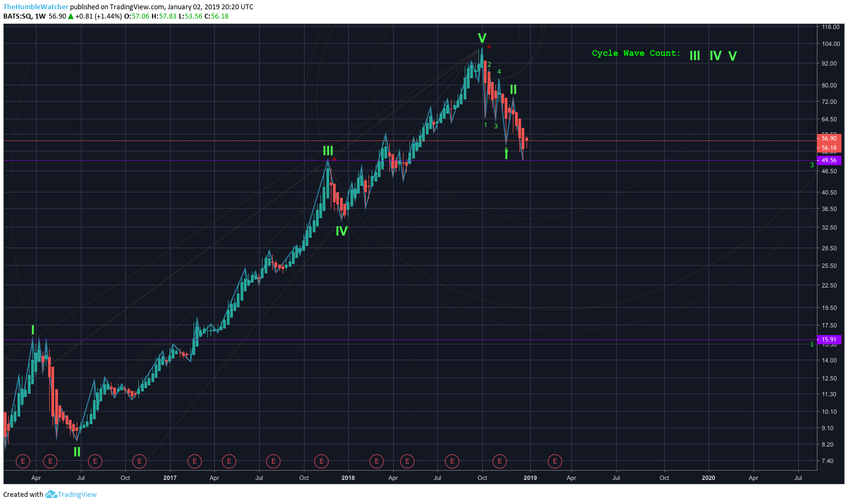Click the purple 49.56 price level tag
This screenshot has width=848, height=504.
click(829, 160)
